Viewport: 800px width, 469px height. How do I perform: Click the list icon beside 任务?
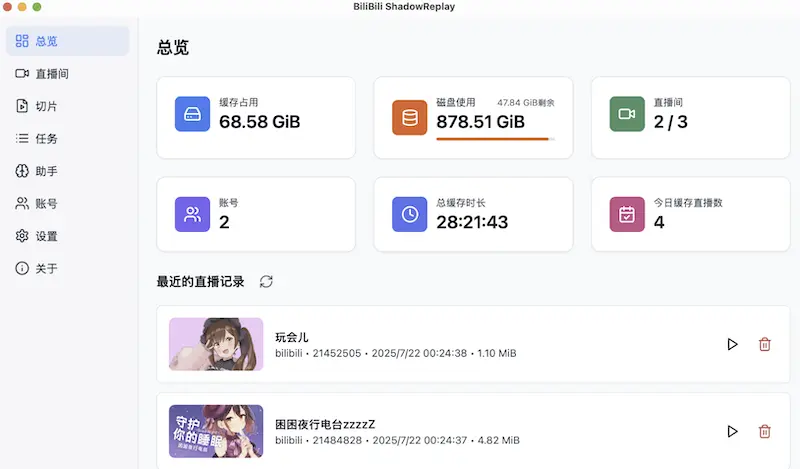[x=22, y=138]
